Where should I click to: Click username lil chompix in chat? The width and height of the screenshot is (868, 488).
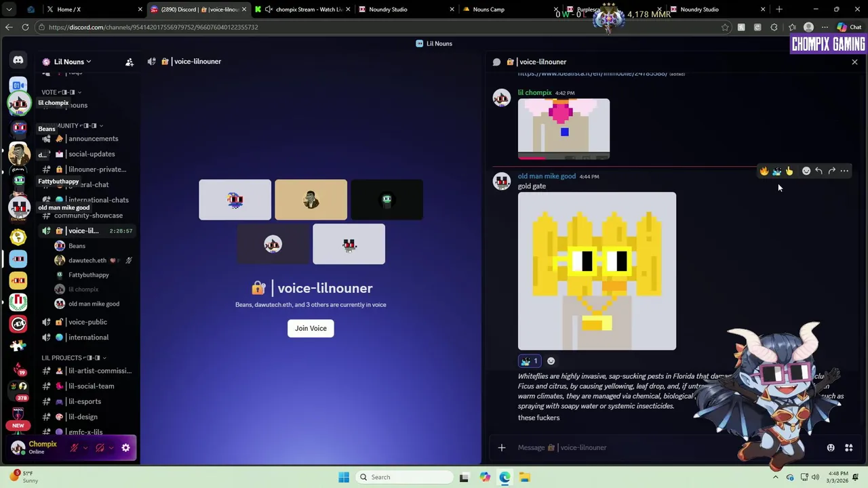click(534, 93)
